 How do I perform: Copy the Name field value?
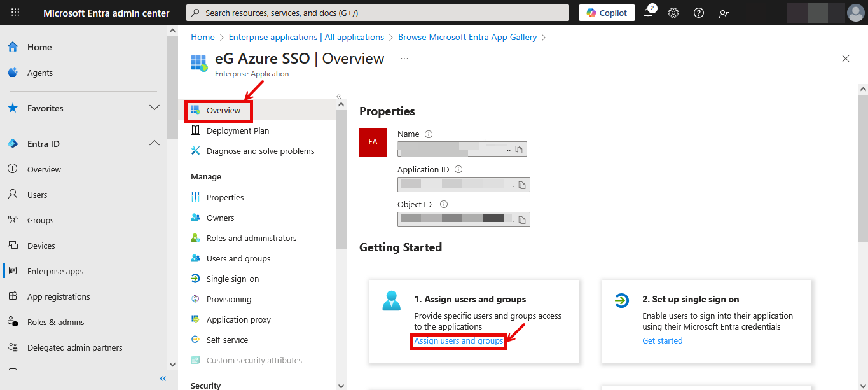point(519,150)
